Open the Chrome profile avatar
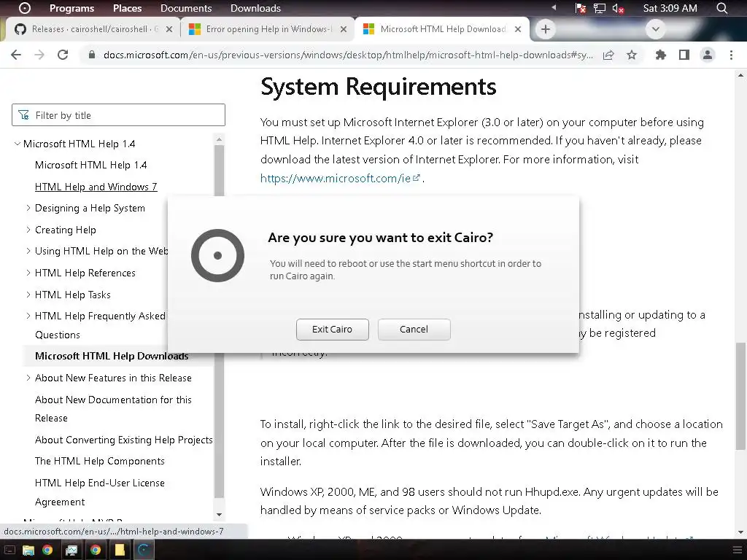Viewport: 747px width, 560px height. (x=708, y=55)
